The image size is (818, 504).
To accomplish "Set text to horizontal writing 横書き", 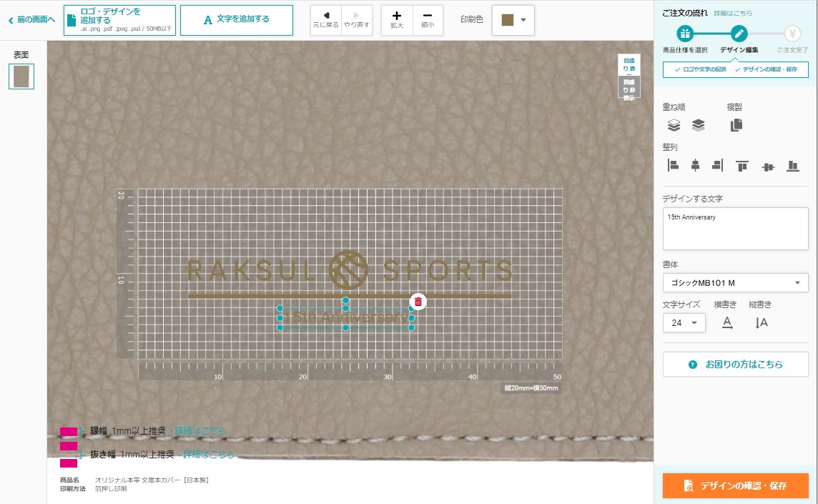I will [x=727, y=323].
